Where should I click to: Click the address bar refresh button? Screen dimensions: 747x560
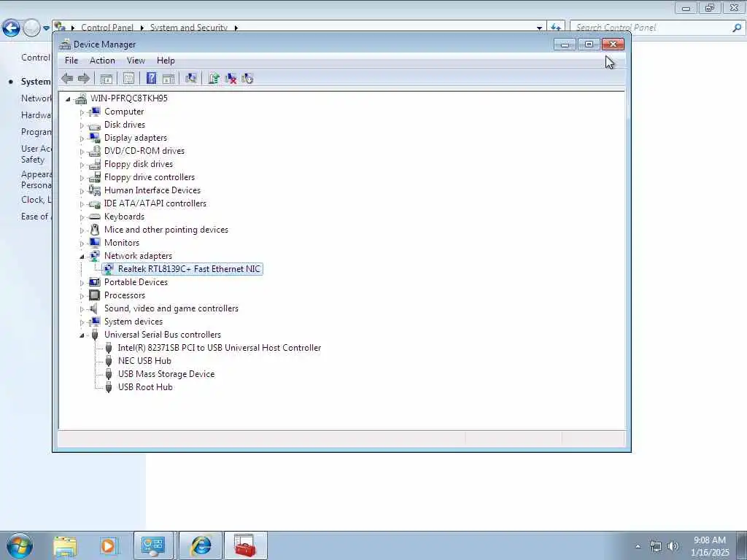coord(556,28)
